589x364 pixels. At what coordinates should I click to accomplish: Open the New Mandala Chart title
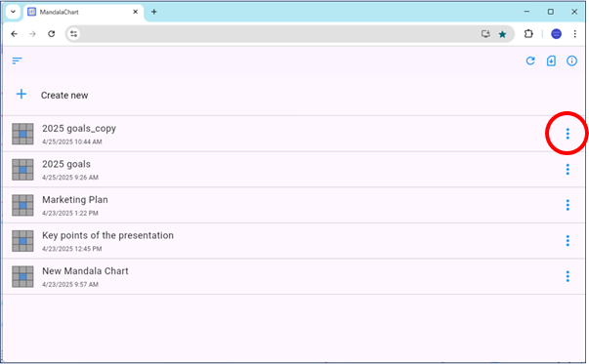pyautogui.click(x=85, y=271)
